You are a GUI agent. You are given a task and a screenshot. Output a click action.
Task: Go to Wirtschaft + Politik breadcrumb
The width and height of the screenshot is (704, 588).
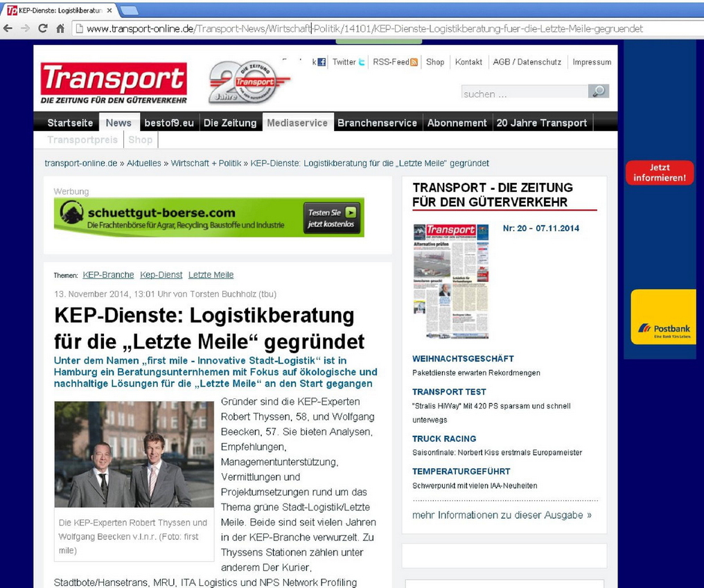[206, 163]
